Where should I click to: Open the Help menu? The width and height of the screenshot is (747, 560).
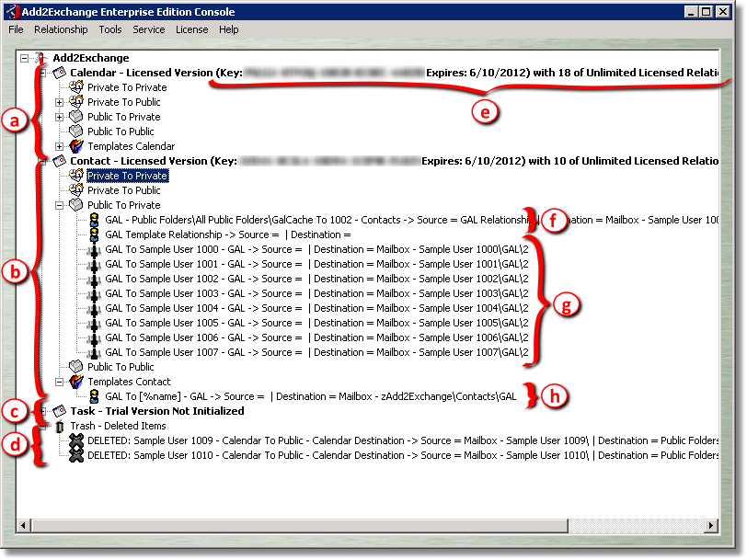pos(229,29)
